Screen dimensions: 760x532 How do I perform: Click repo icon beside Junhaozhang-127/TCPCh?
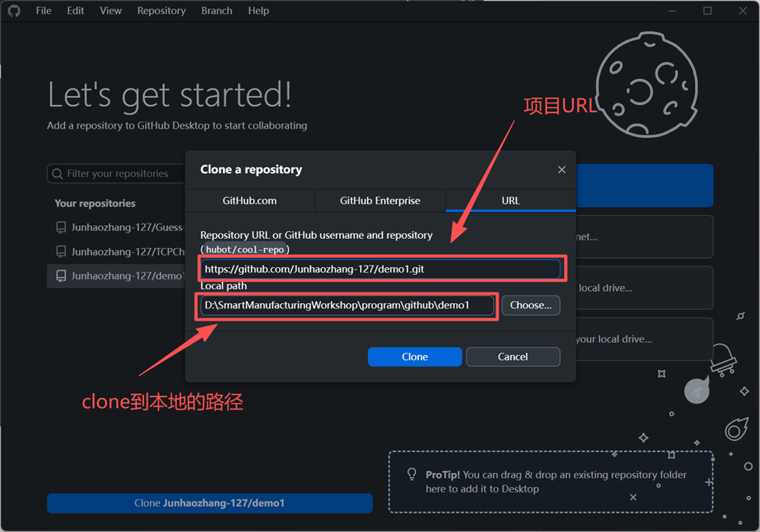pos(61,252)
